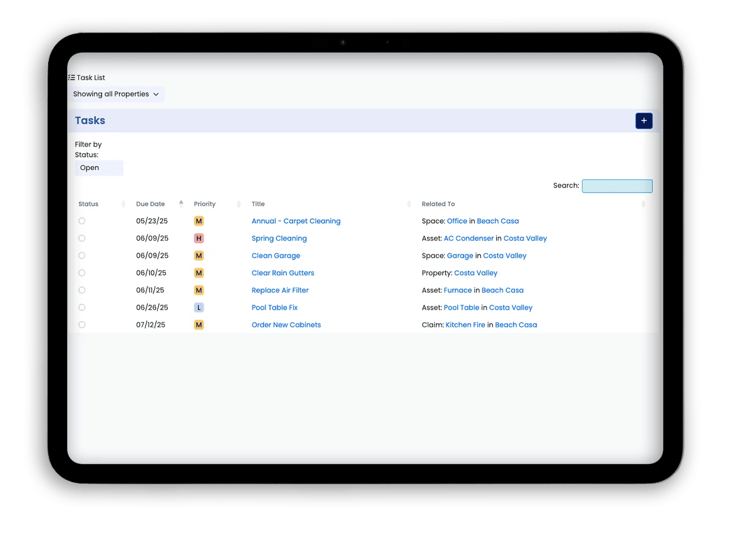756x536 pixels.
Task: Open the Pool Table Fix task
Action: pos(275,308)
